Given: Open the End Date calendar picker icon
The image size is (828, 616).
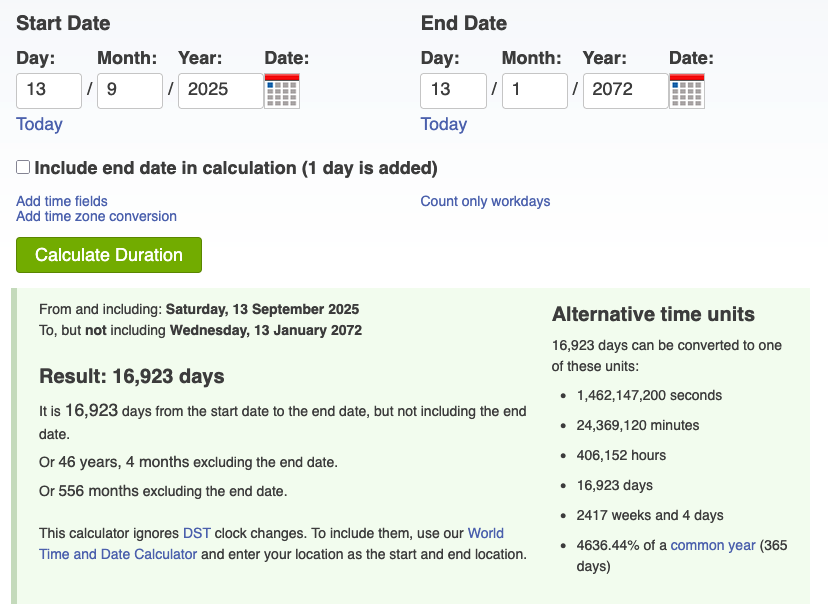Looking at the screenshot, I should (x=686, y=91).
